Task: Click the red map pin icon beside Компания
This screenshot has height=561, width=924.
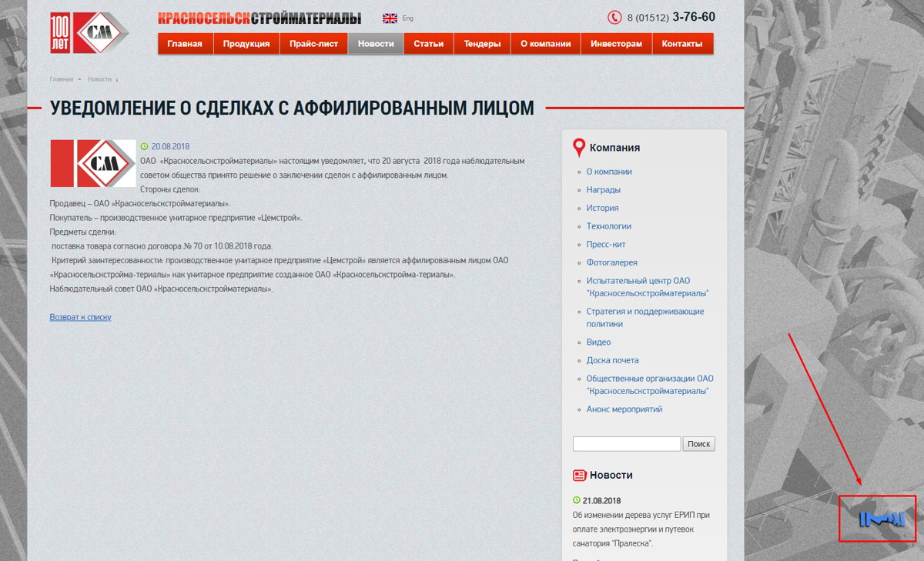Action: pos(579,148)
